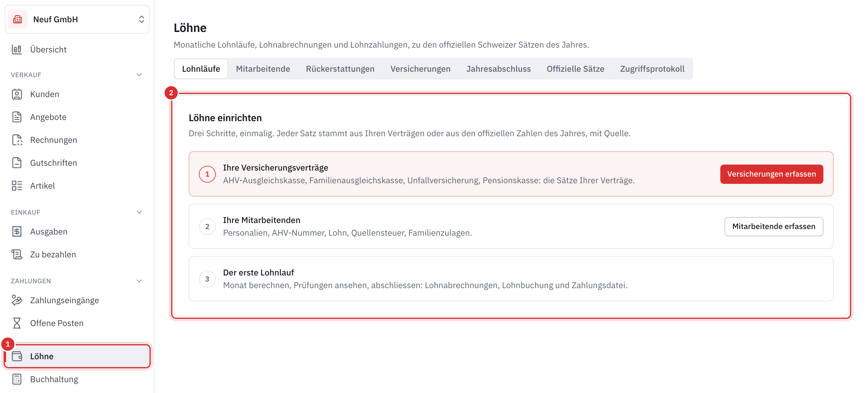
Task: Click the Übersicht chart icon
Action: click(x=17, y=49)
